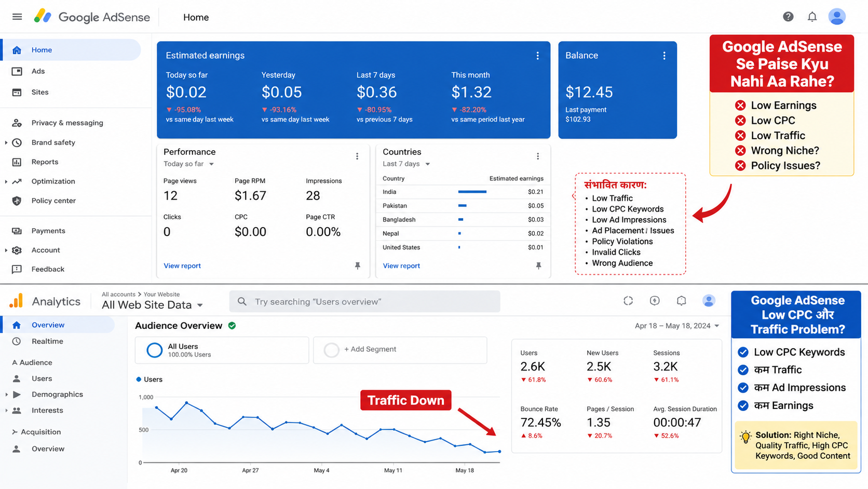
Task: Pin the Performance card
Action: pyautogui.click(x=357, y=266)
